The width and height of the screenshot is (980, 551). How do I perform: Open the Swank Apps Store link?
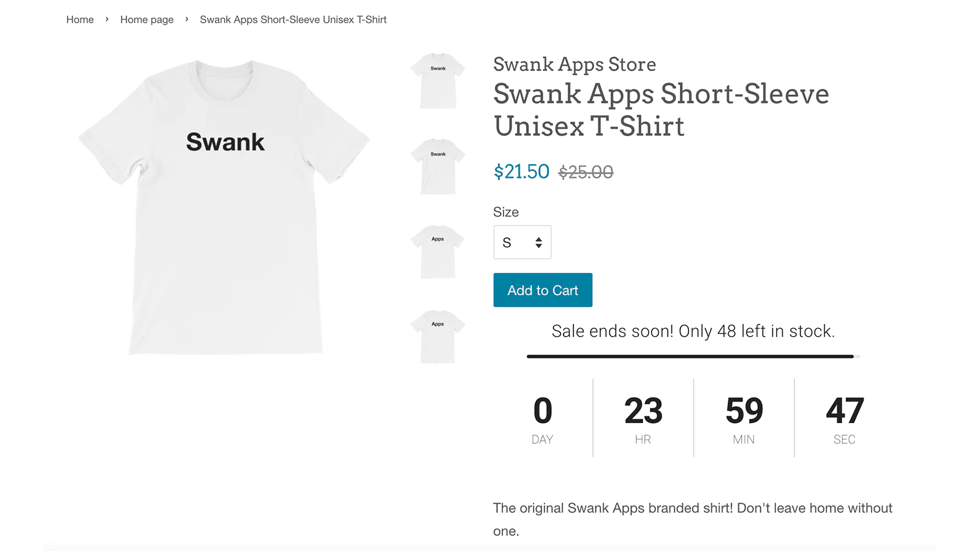click(574, 64)
